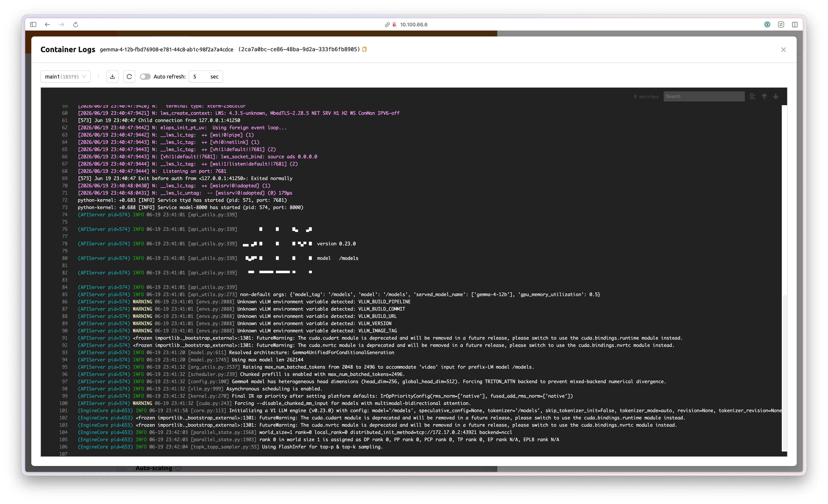Toggle the browser sidebar icon
This screenshot has height=504, width=828.
[x=33, y=24]
